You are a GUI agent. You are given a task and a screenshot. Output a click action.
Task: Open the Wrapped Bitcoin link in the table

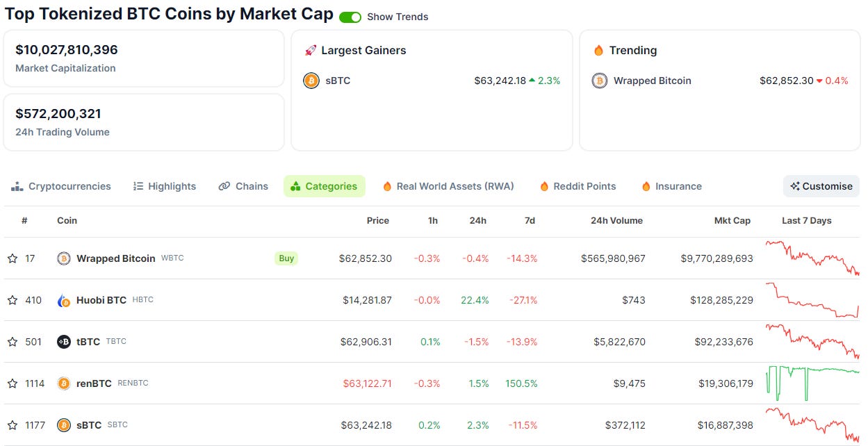point(116,258)
